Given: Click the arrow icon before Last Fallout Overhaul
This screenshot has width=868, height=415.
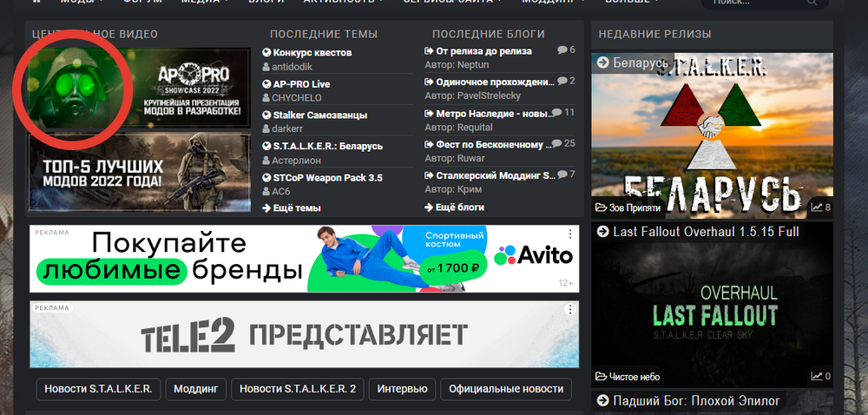Looking at the screenshot, I should 603,231.
